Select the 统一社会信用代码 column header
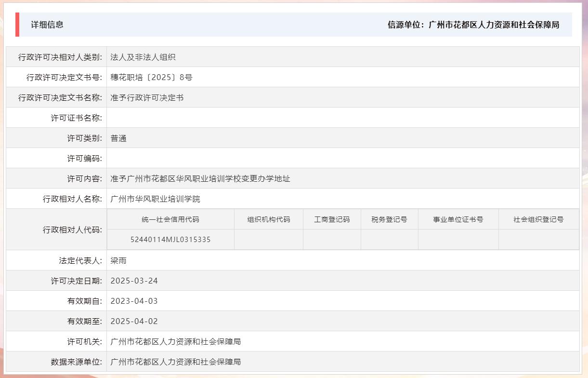This screenshot has width=588, height=378. coord(170,219)
